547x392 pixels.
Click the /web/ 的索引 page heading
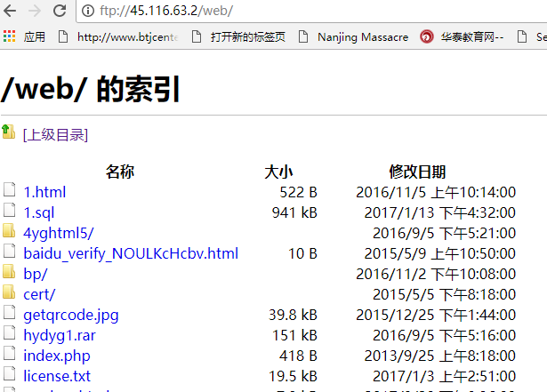[91, 89]
